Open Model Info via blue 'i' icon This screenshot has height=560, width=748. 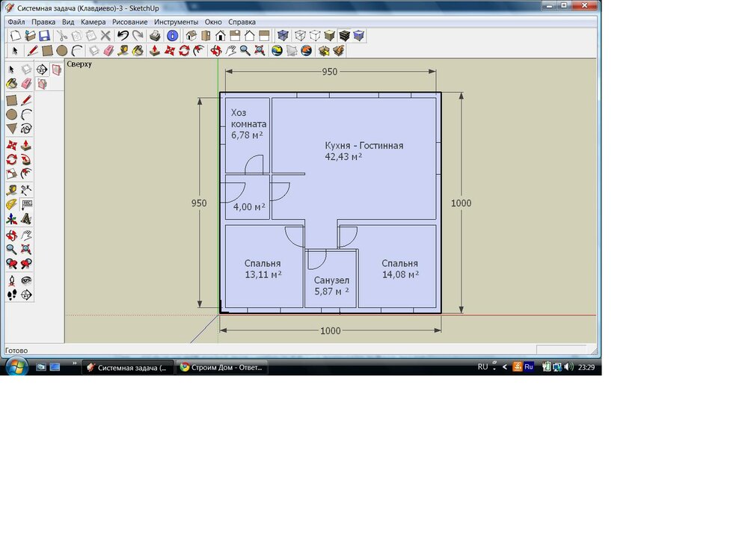pos(172,36)
